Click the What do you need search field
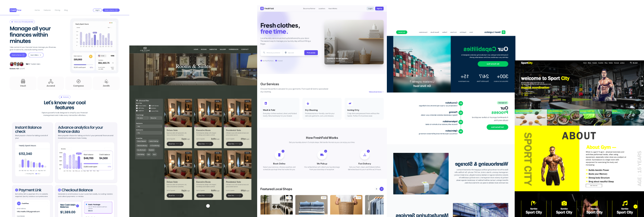 click(272, 53)
